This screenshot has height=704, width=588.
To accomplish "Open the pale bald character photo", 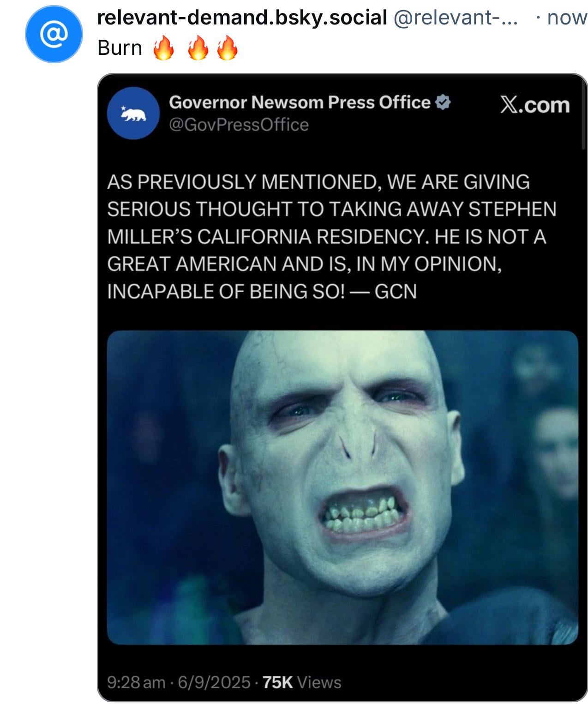I will tap(342, 487).
